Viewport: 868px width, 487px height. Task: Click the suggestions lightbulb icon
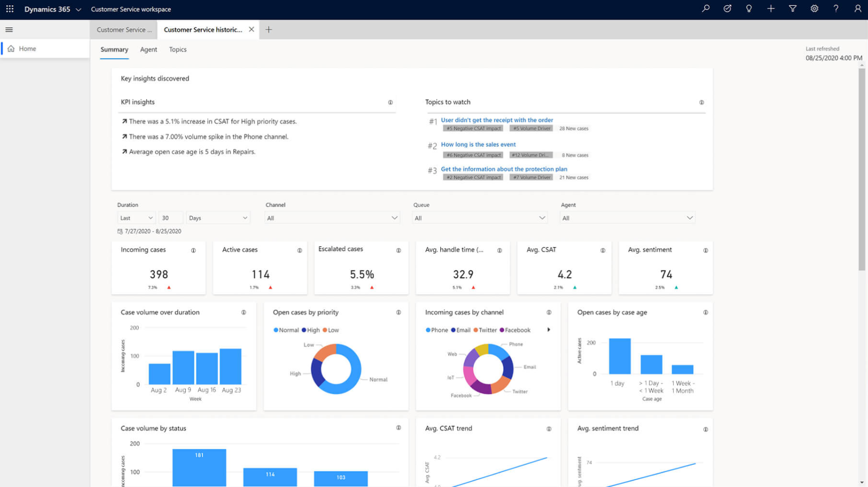[x=749, y=9]
